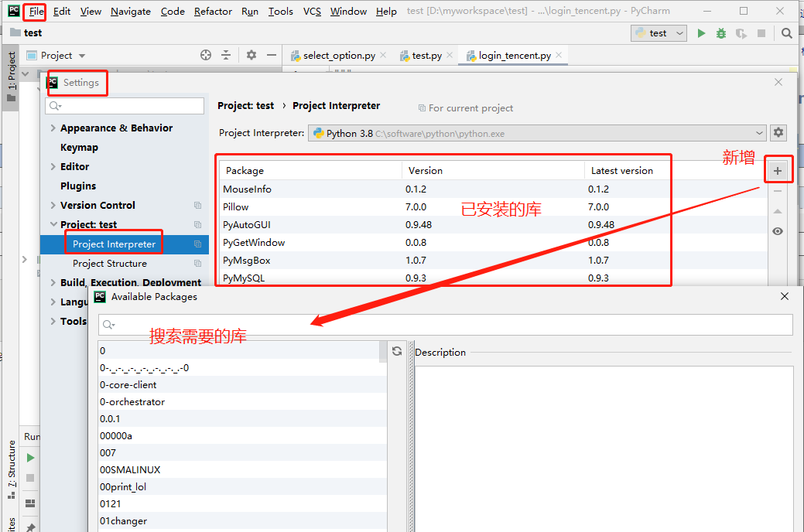Open the Project view dropdown

pyautogui.click(x=82, y=56)
